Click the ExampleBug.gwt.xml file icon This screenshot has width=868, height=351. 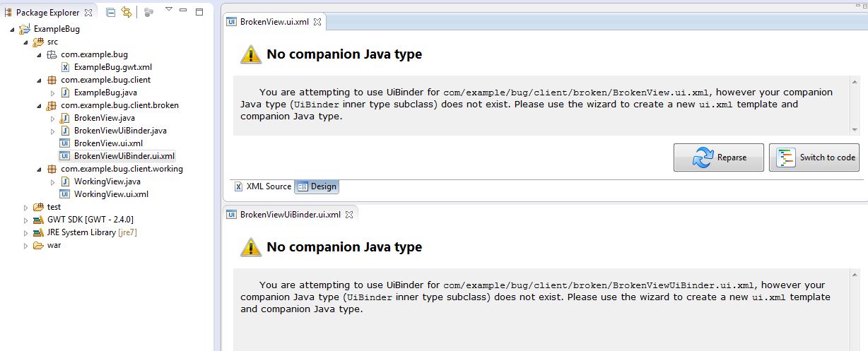[65, 67]
